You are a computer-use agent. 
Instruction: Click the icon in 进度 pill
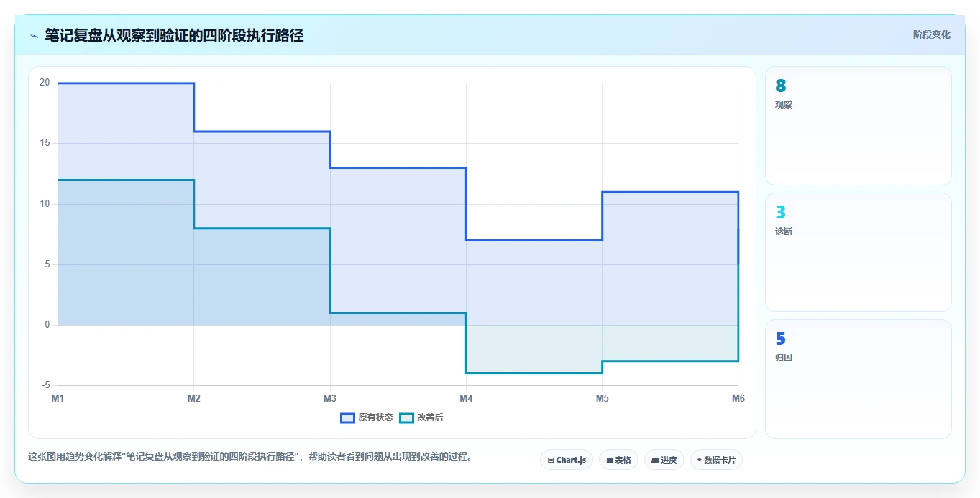(x=655, y=460)
